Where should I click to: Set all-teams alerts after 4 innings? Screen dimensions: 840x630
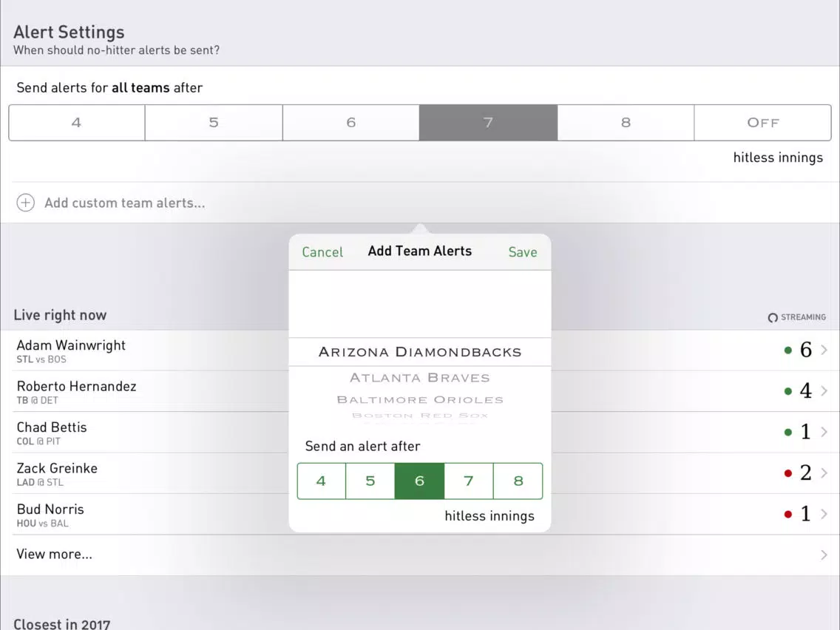[x=77, y=123]
